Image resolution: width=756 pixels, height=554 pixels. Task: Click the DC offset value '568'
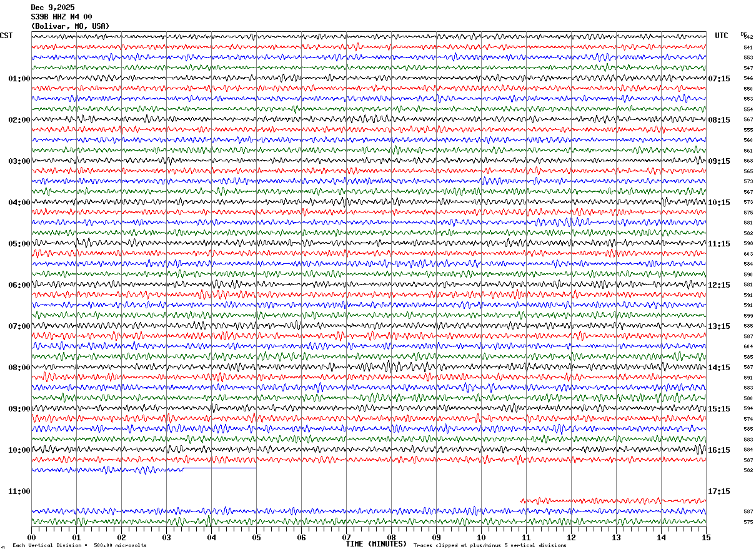click(x=748, y=161)
